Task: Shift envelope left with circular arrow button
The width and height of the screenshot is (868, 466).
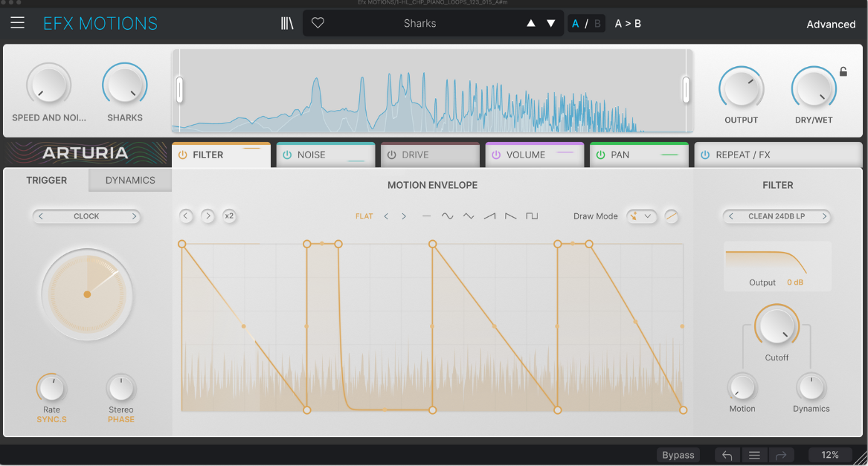Action: 186,216
